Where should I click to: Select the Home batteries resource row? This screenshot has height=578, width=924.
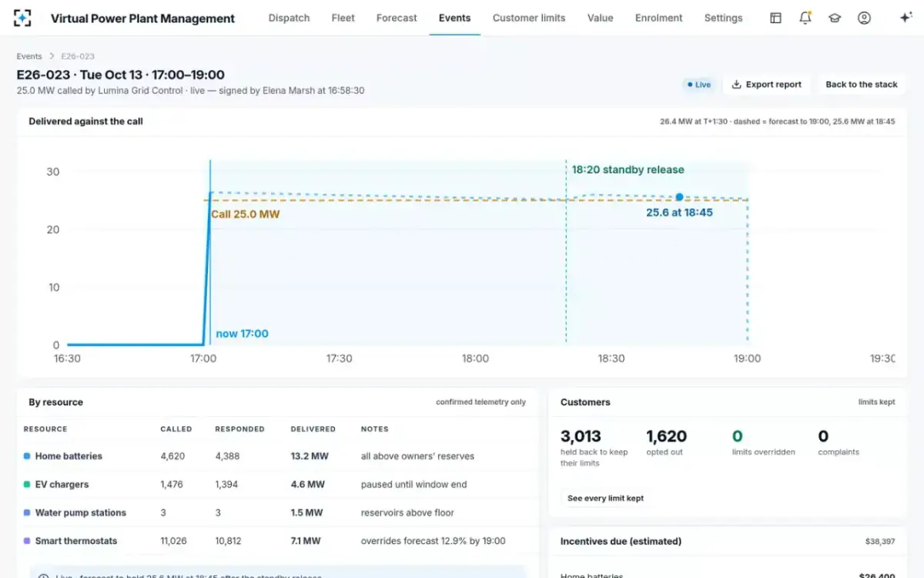(278, 456)
